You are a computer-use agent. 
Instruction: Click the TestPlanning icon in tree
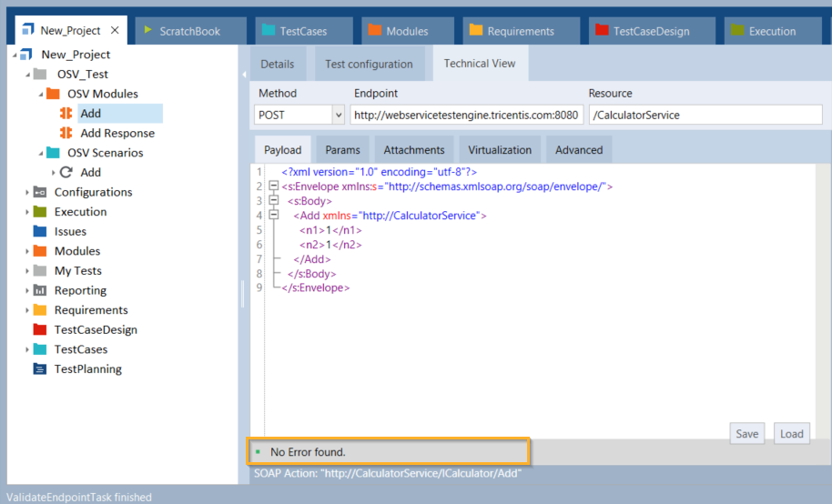[x=40, y=368]
